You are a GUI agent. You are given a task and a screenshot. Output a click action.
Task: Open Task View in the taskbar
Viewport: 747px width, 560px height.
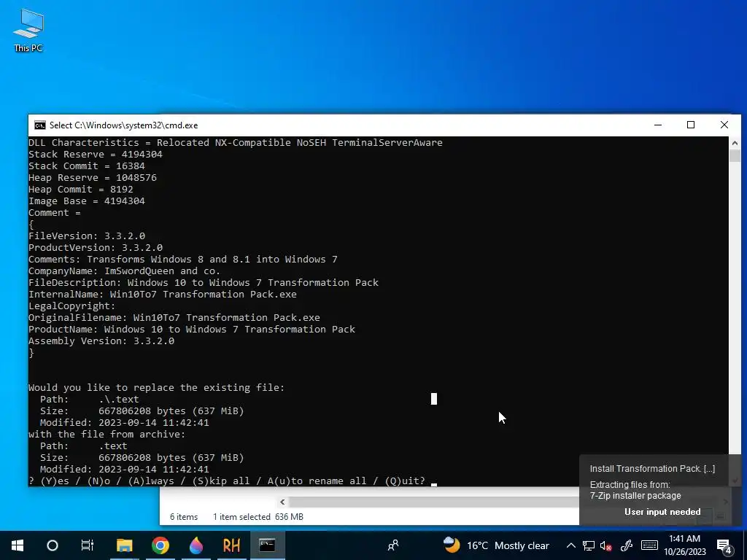(88, 545)
